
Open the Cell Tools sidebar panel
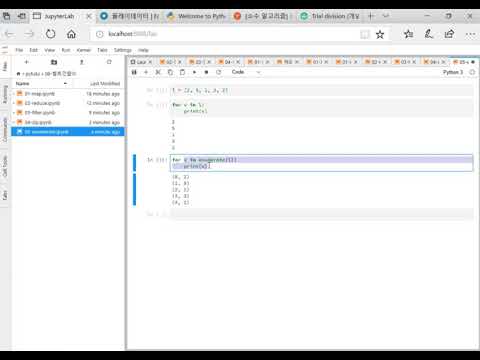click(5, 166)
